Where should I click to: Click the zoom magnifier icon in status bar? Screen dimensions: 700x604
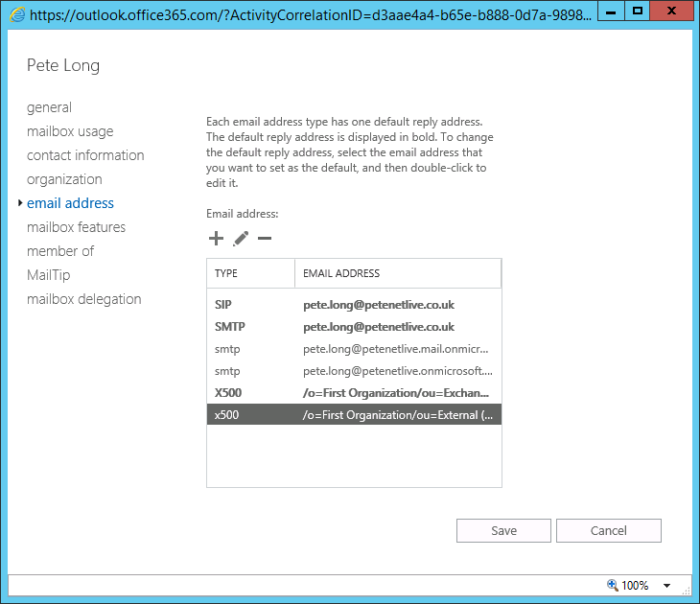click(x=613, y=585)
